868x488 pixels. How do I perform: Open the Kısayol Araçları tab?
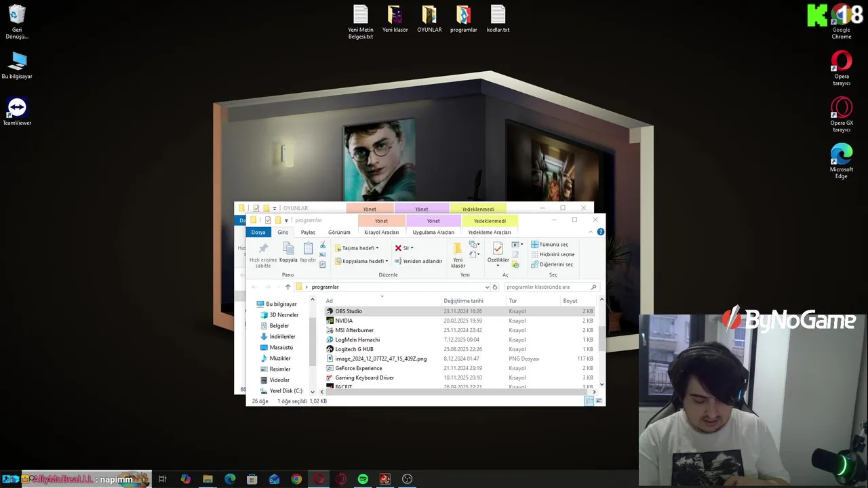click(x=381, y=232)
